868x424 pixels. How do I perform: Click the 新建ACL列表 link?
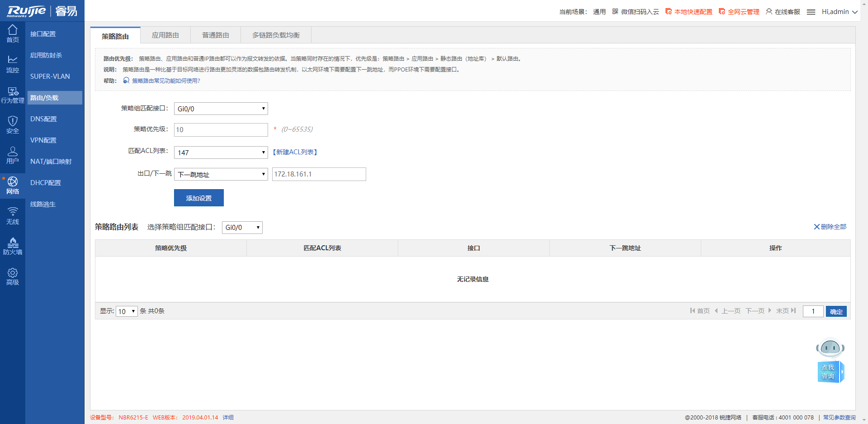click(295, 152)
